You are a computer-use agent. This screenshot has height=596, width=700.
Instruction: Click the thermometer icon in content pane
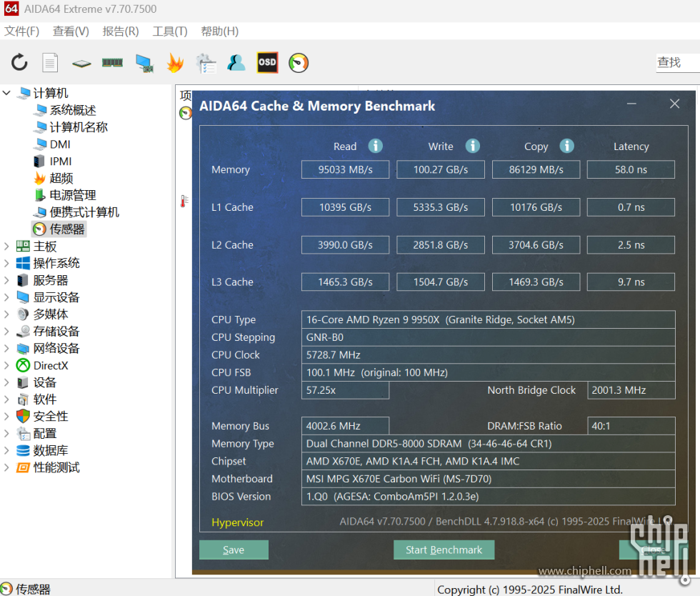[184, 201]
